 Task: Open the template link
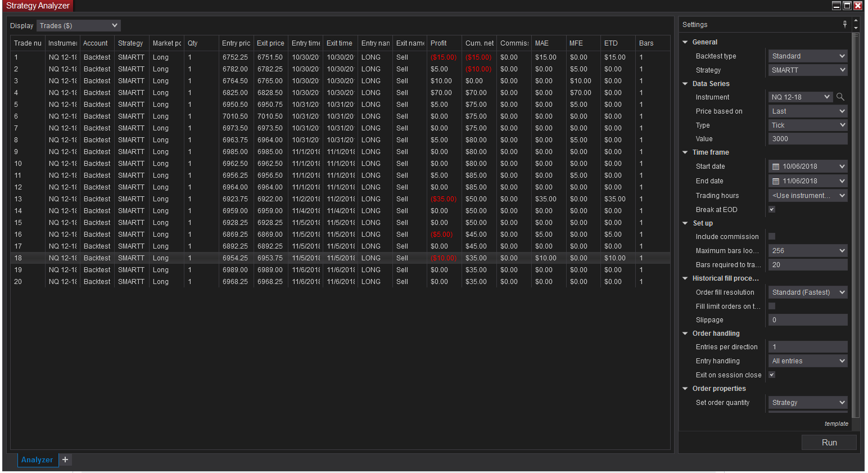tap(837, 424)
